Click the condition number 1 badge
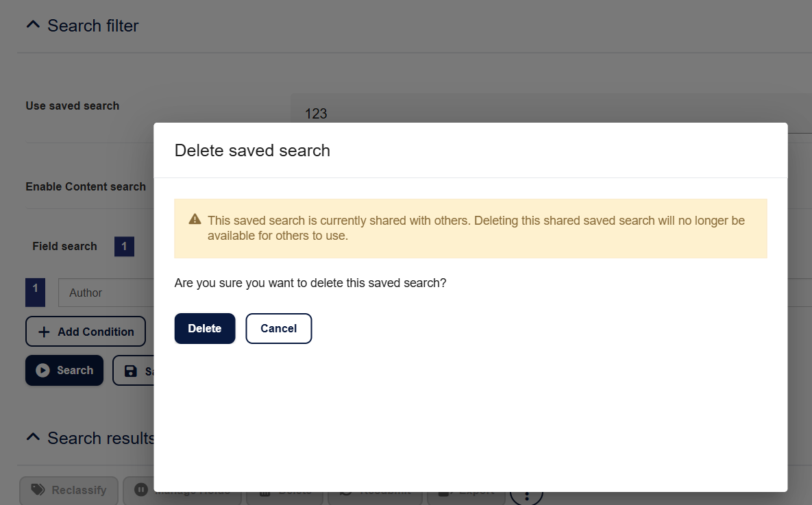812x505 pixels. [35, 291]
